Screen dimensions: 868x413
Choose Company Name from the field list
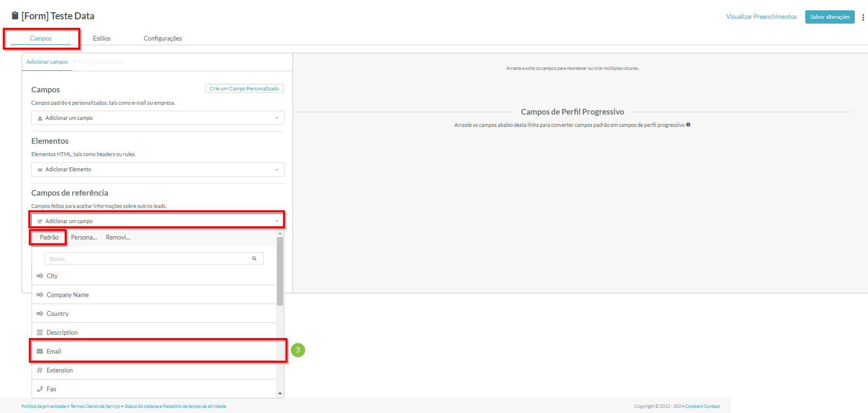point(154,295)
